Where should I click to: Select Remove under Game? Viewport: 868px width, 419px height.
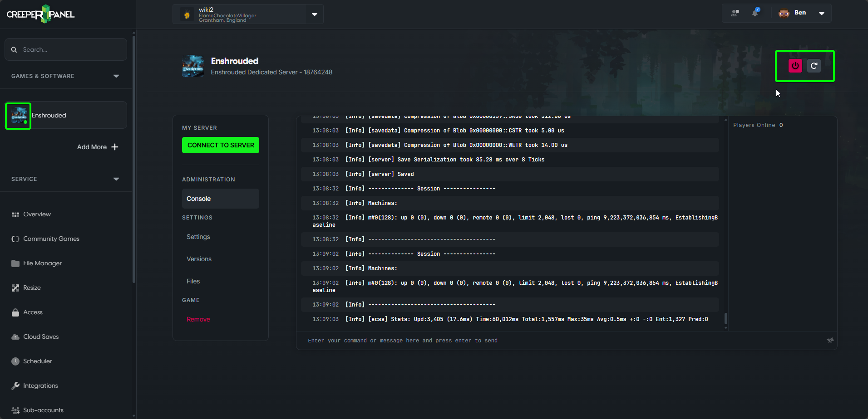click(x=198, y=319)
